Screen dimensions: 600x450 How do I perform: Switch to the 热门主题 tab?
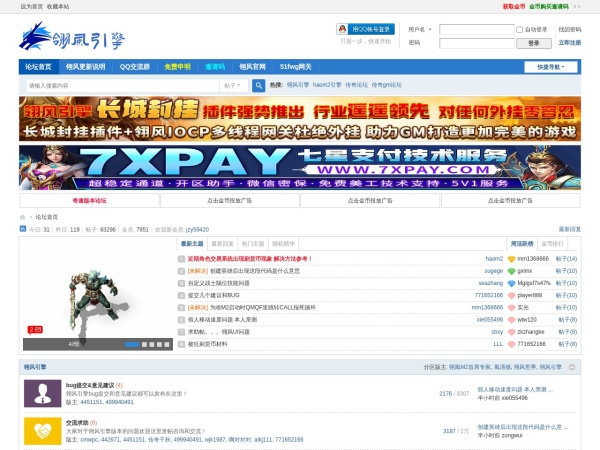[253, 243]
